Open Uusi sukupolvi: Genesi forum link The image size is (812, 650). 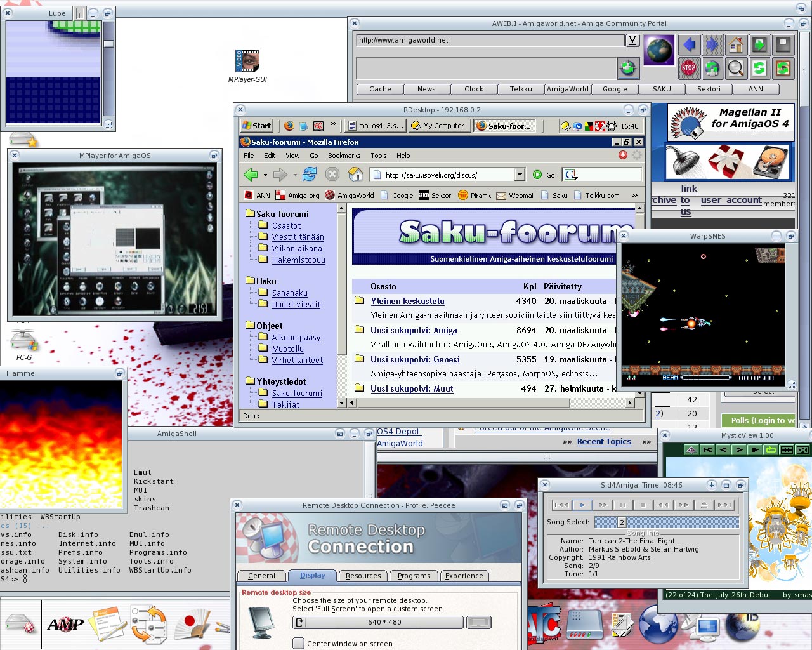click(x=415, y=359)
